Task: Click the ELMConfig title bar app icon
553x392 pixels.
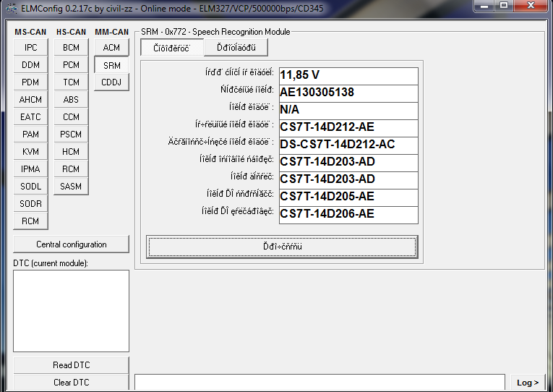Action: [9, 7]
